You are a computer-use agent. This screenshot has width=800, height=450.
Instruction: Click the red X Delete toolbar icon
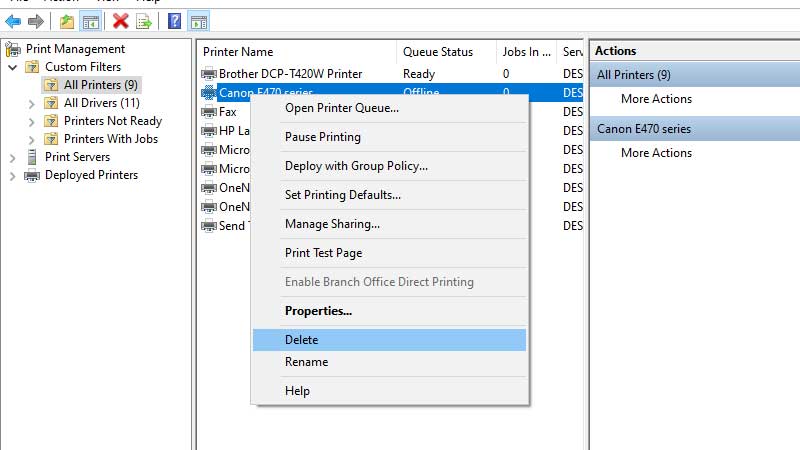tap(120, 21)
